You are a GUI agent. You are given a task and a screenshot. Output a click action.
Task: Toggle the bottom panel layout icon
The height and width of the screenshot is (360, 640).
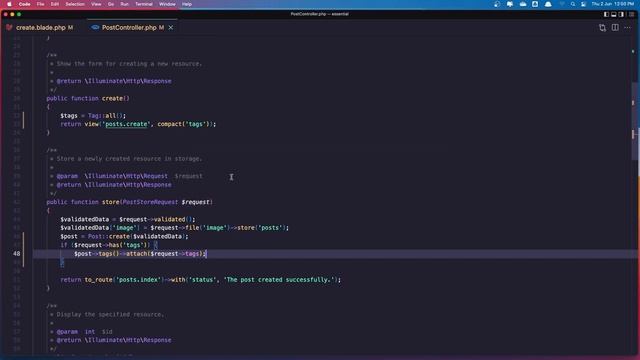pos(613,14)
